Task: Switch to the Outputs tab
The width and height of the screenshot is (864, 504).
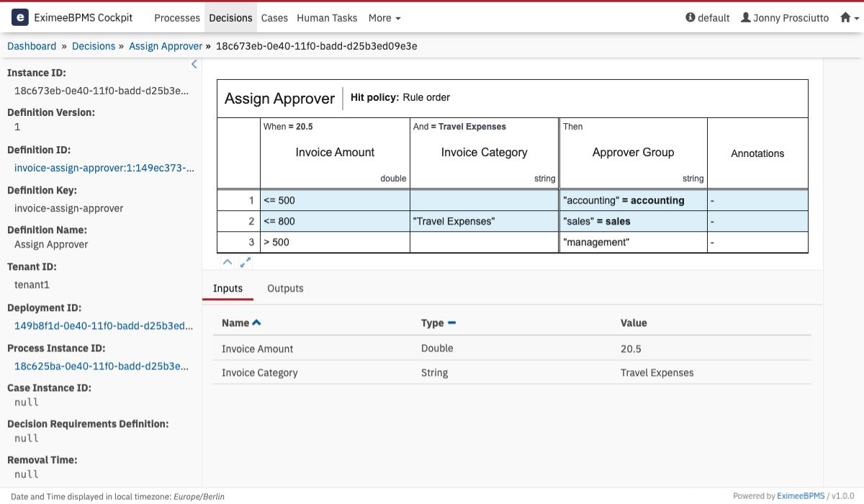Action: [x=285, y=288]
